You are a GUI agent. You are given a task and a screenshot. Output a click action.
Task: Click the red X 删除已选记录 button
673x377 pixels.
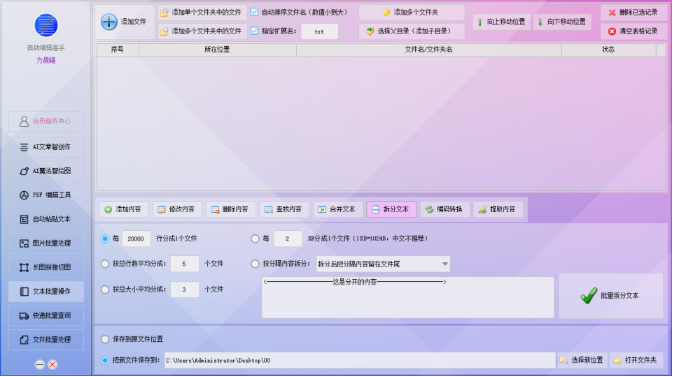point(634,12)
